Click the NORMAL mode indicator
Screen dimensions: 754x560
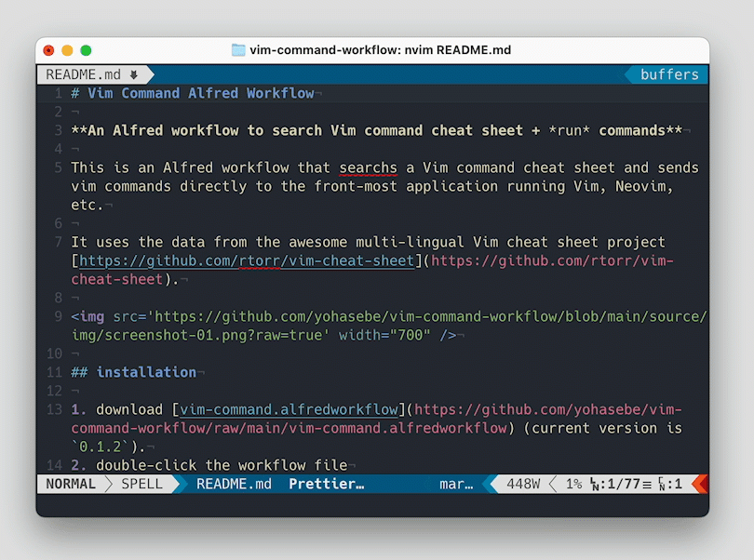coord(71,484)
